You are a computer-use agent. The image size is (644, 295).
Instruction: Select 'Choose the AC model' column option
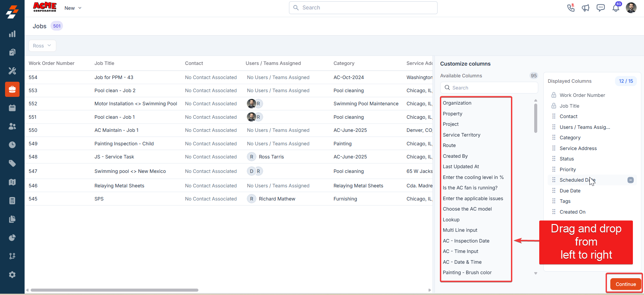point(467,209)
